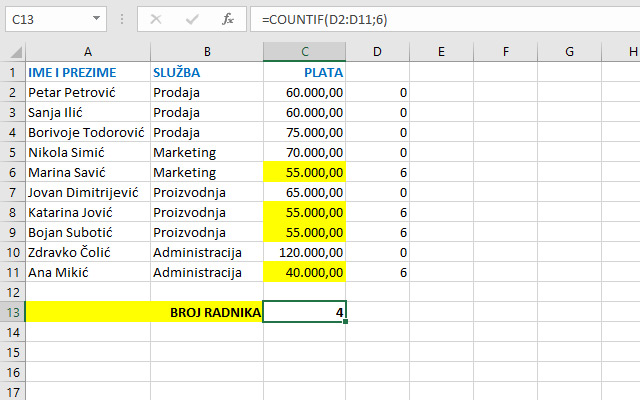Click the Enter checkmark in formula bar

pyautogui.click(x=192, y=19)
